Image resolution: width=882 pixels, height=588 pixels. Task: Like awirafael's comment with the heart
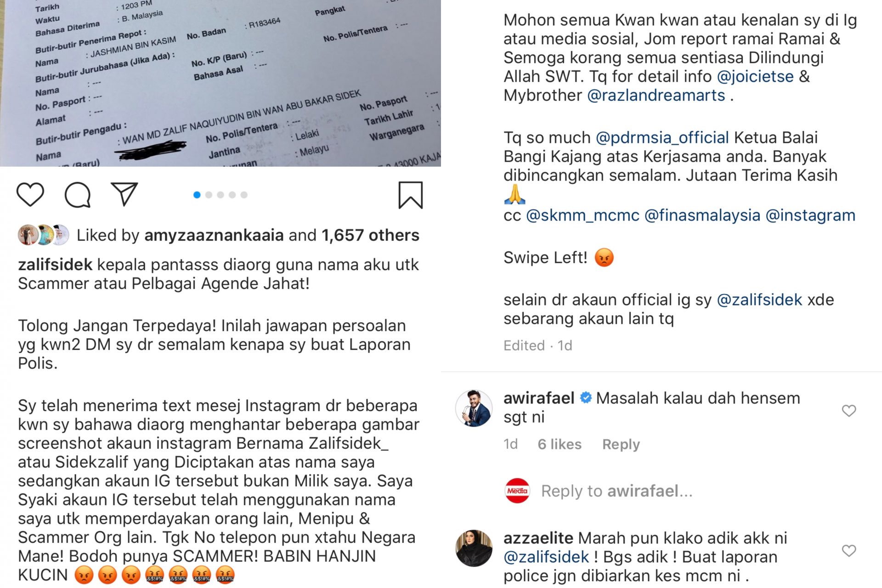tap(848, 411)
